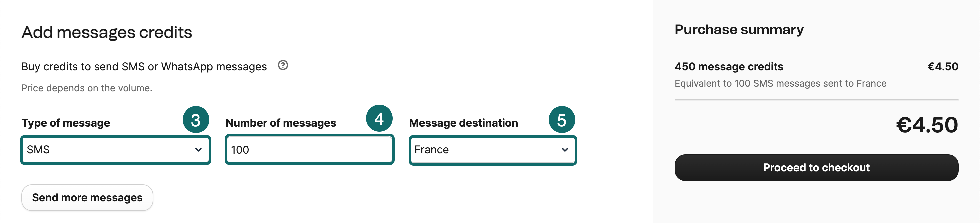
Task: Open the Type of message SMS selector
Action: [110, 150]
